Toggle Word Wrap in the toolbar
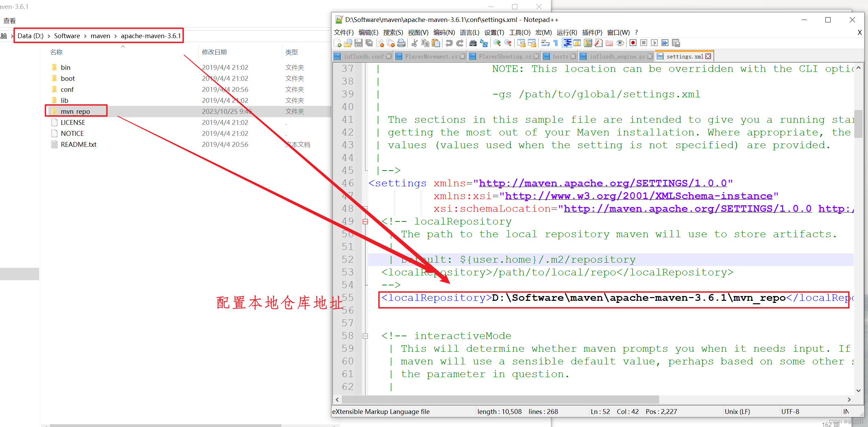868x427 pixels. click(545, 43)
